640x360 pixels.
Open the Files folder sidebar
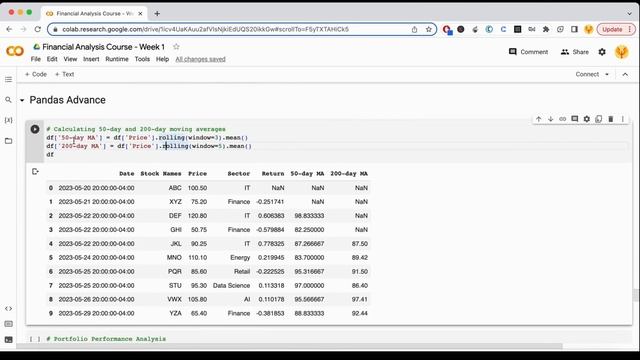pyautogui.click(x=9, y=141)
